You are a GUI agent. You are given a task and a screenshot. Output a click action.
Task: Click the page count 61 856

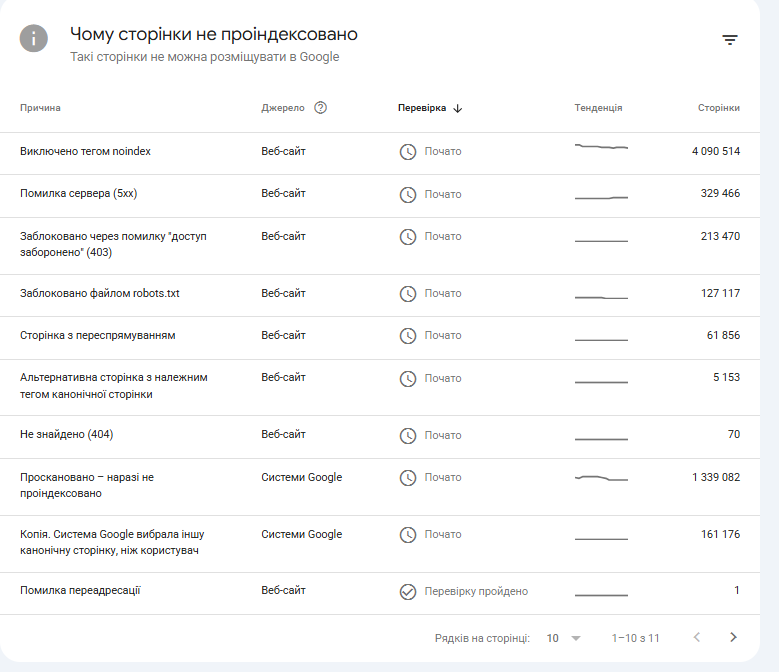(723, 335)
